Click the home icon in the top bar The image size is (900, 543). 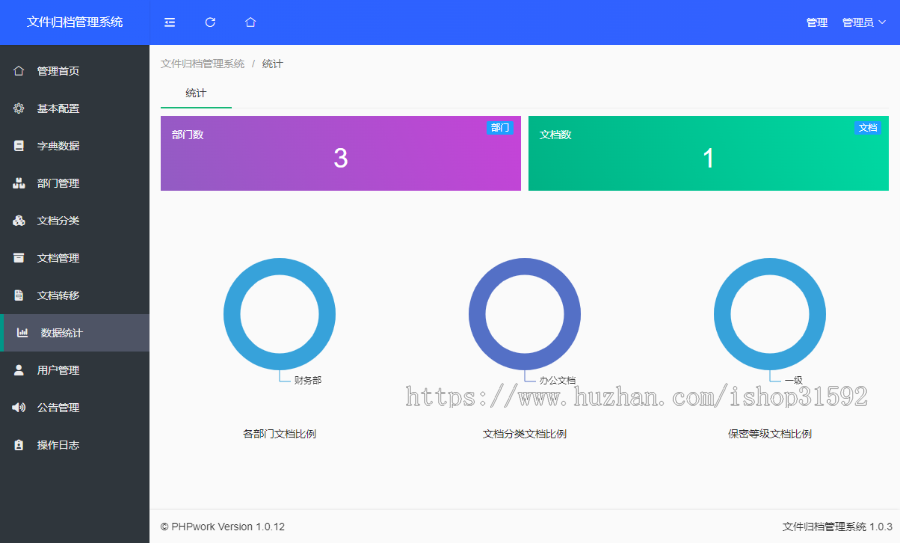[x=250, y=22]
